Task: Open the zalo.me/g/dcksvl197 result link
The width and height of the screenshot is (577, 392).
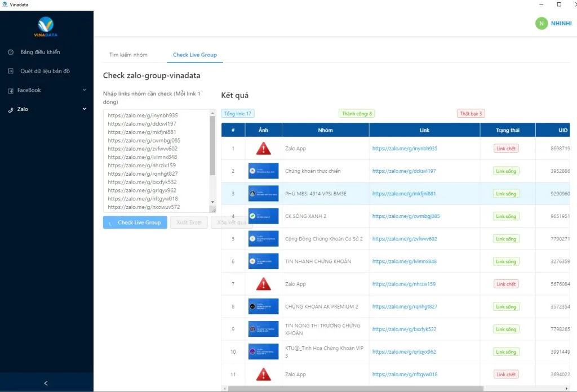Action: point(404,171)
